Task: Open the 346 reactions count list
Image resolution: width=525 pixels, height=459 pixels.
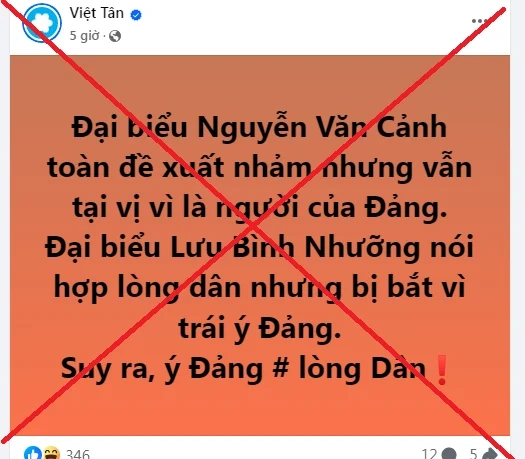Action: click(78, 454)
